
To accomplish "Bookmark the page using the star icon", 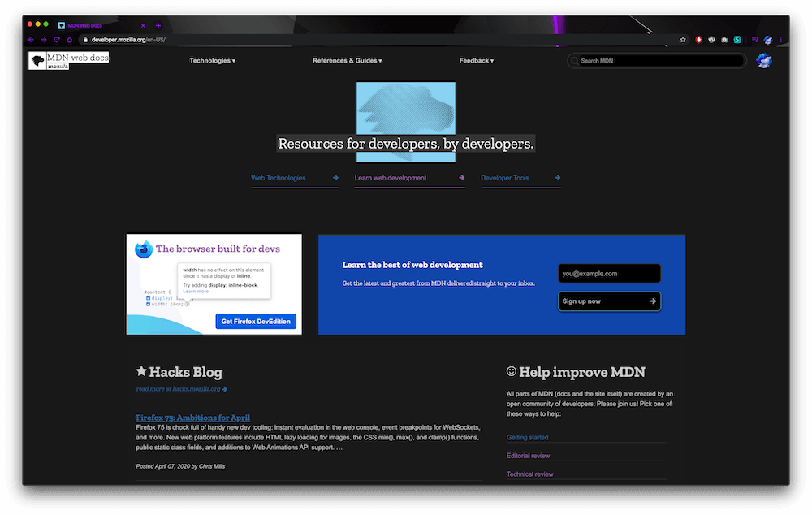I will (x=683, y=38).
